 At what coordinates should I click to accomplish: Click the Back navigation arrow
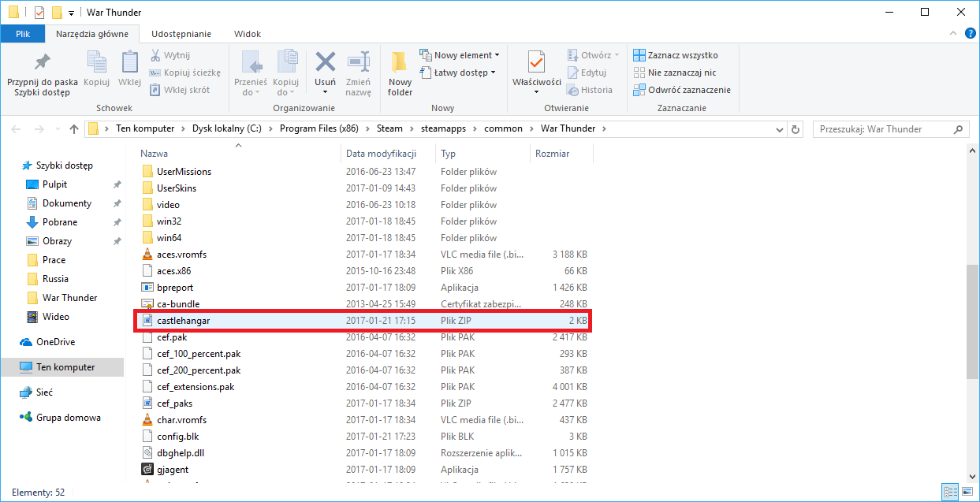[17, 129]
